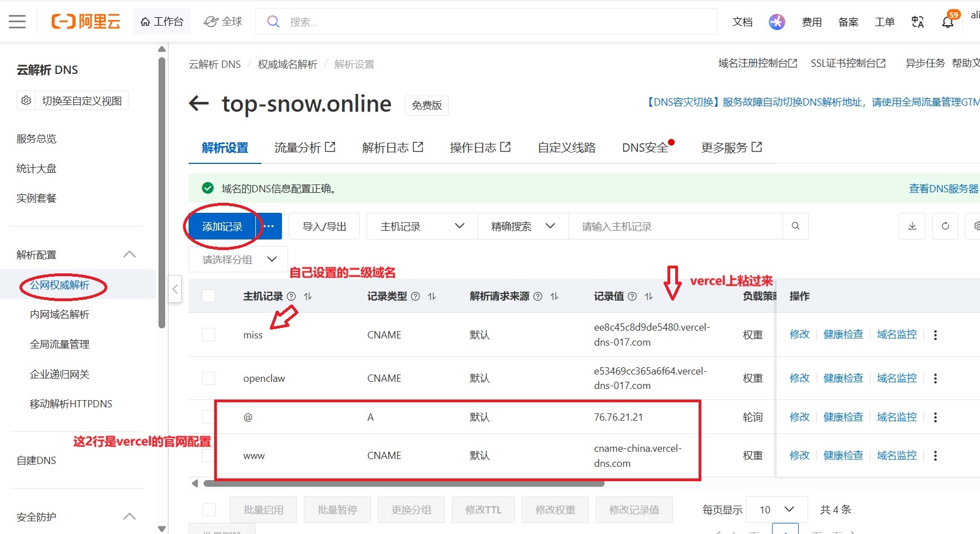Click help icon beside 解析请求来源 header
This screenshot has height=534, width=980.
click(x=538, y=297)
